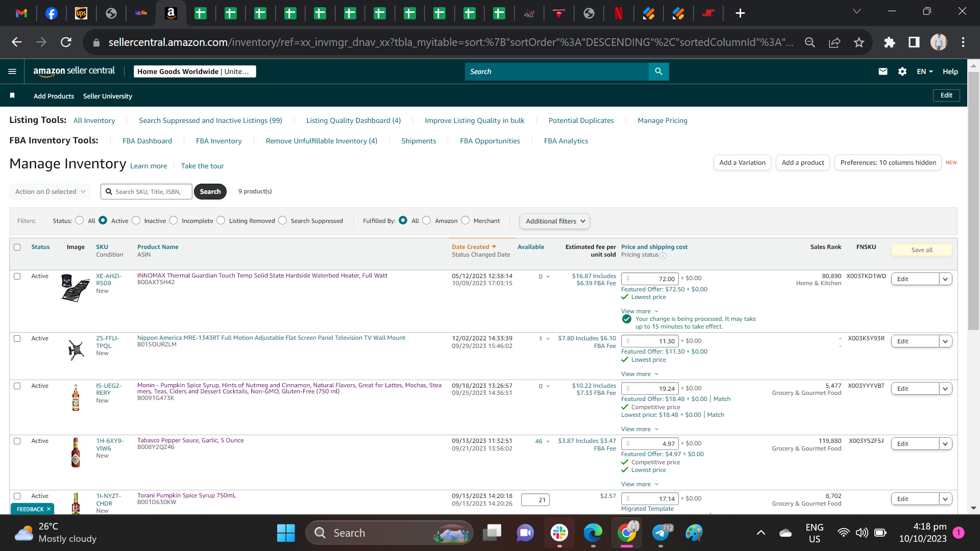980x551 pixels.
Task: Click the Add a Variation button
Action: [x=742, y=163]
